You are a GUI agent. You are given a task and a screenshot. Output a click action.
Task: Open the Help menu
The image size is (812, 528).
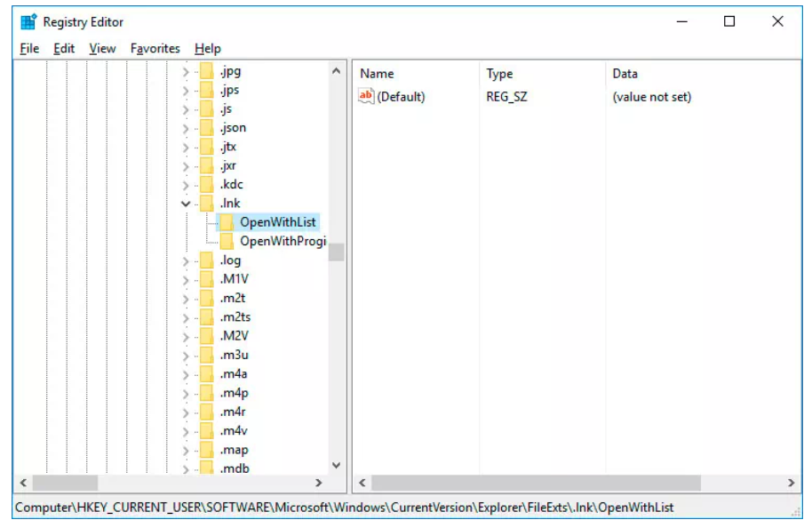tap(208, 49)
